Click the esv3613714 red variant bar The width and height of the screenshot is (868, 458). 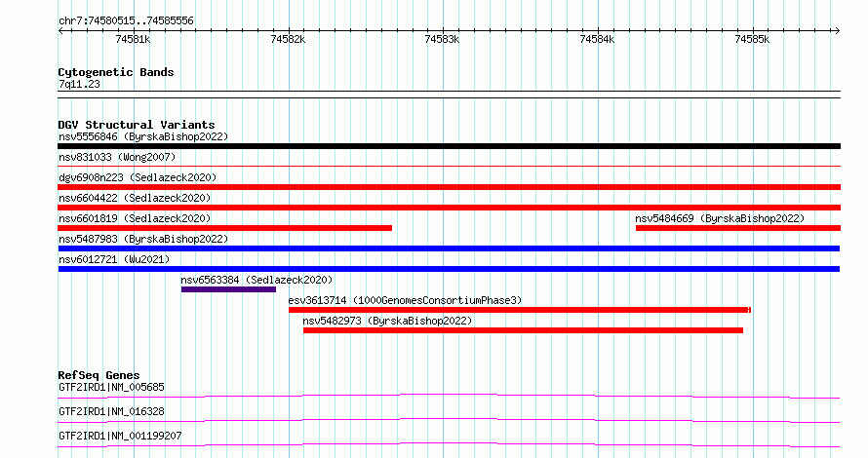pyautogui.click(x=519, y=310)
